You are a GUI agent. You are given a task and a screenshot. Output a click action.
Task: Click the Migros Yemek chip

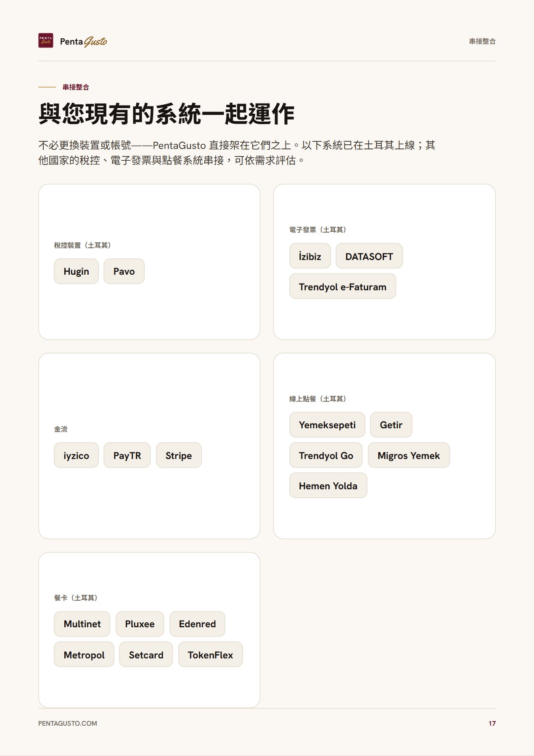pyautogui.click(x=409, y=455)
